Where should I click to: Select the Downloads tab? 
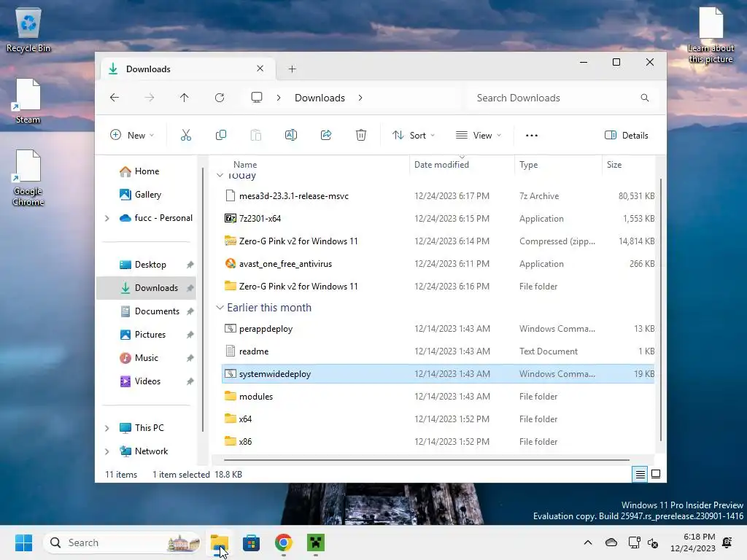(x=187, y=69)
